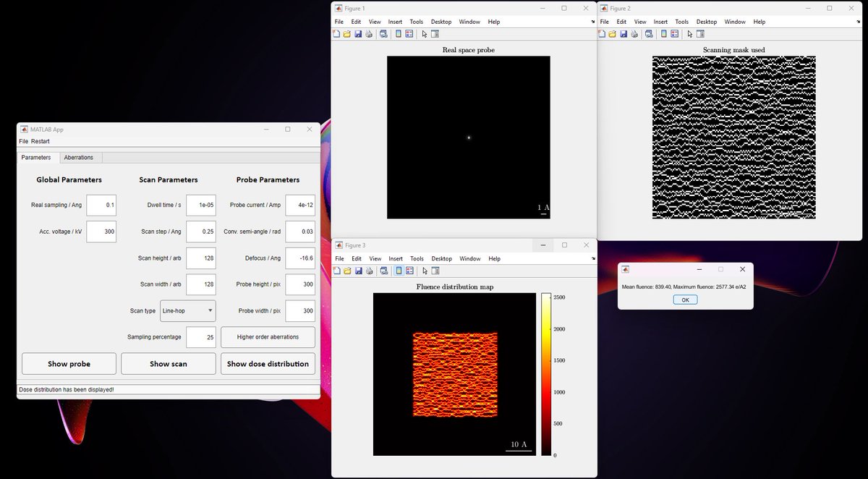868x479 pixels.
Task: Click 'Dose distribution has been displayed!' status text
Action: pos(66,389)
